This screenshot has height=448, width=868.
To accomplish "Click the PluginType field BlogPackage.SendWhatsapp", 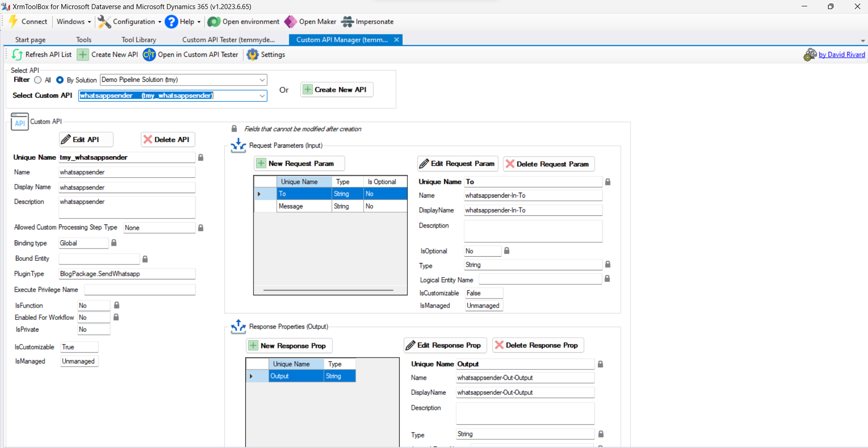I will click(127, 274).
